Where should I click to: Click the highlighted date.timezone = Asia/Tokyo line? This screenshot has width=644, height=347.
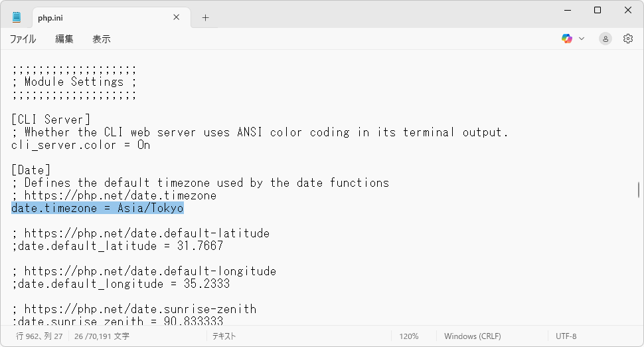98,208
